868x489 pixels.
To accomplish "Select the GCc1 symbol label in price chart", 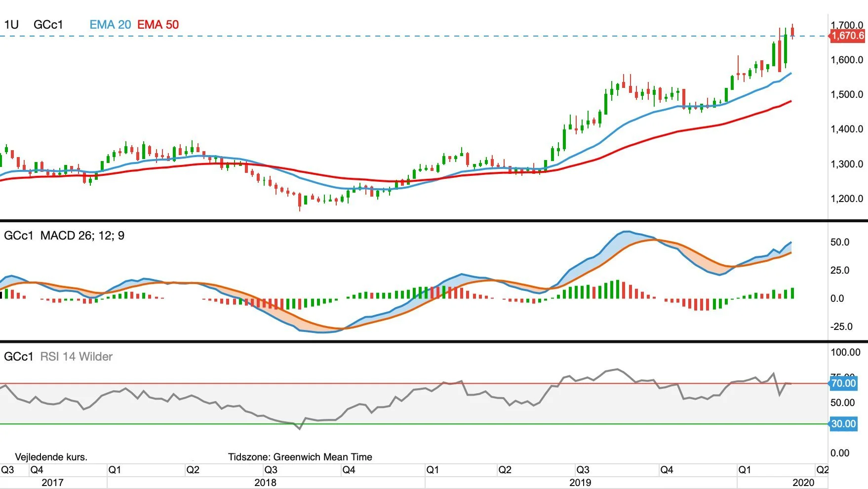I will point(48,25).
